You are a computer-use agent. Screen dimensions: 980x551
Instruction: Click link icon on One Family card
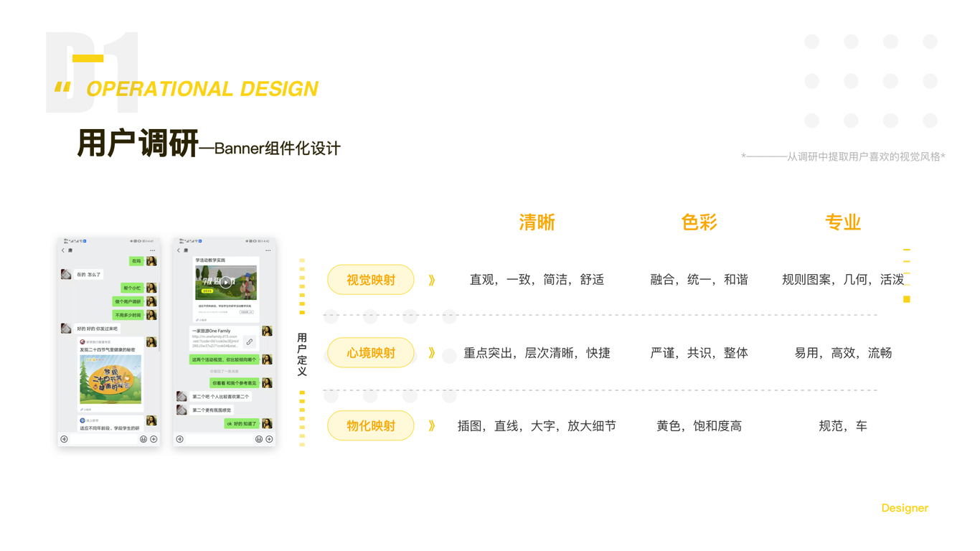[250, 342]
